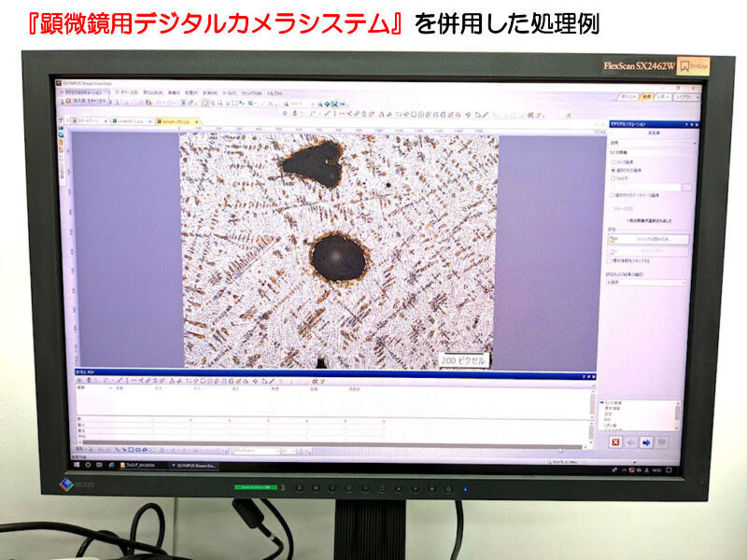
Task: Open the Windows Start menu
Action: point(77,465)
